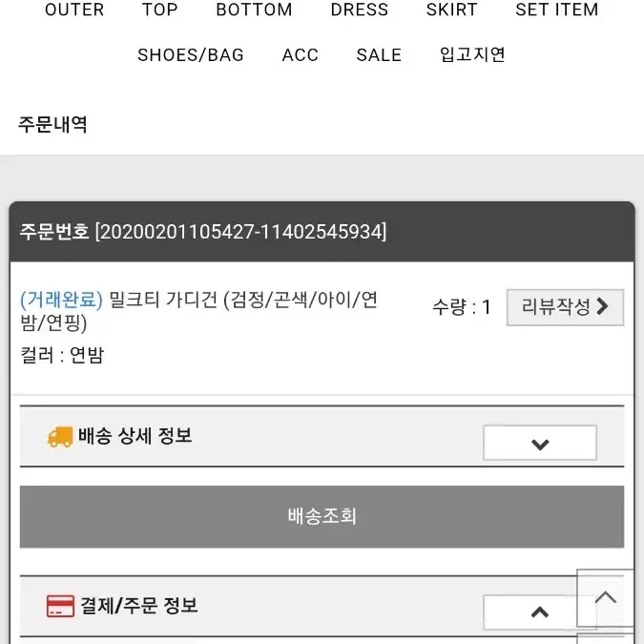
Task: Open the 입고지연 menu item
Action: (x=472, y=54)
